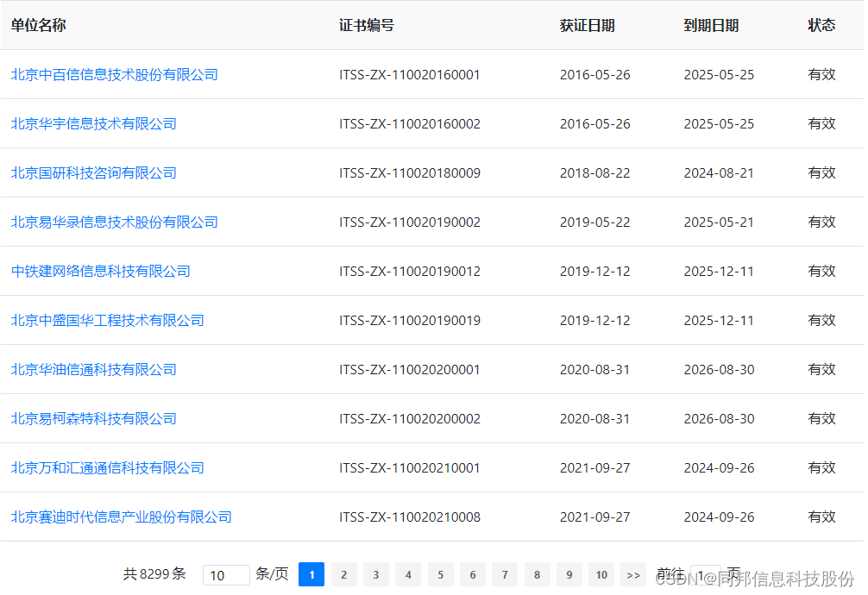Viewport: 868px width, 595px height.
Task: Open 北京中百信信息技术股份有限公司 company link
Action: click(x=115, y=75)
